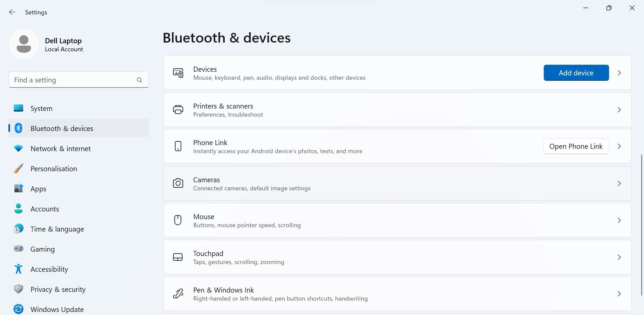Click the touchpad icon in the Touchpad row
Screen dimensions: 644x315
178,257
